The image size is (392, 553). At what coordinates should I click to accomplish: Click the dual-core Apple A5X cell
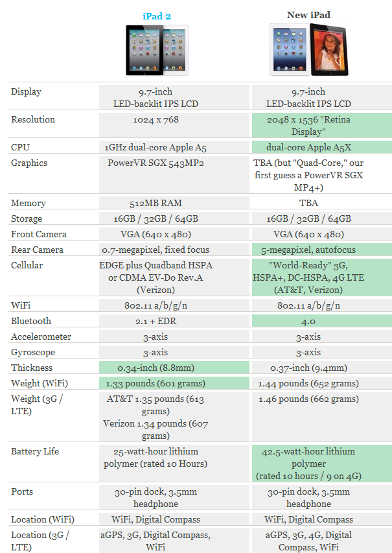321,147
